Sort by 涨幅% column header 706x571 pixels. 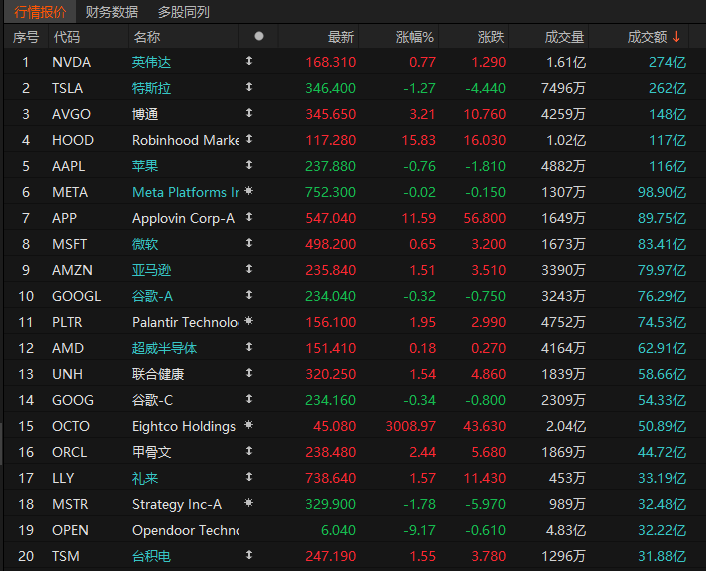pos(415,37)
